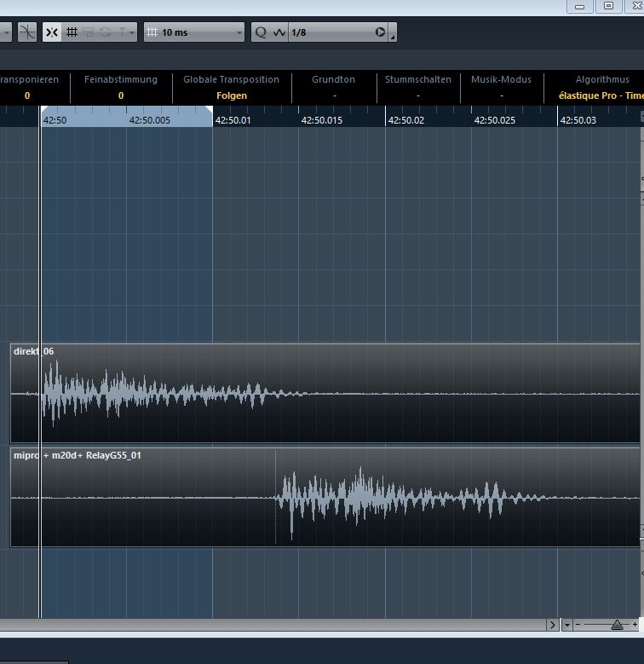Click the ruler at 42:50.02
This screenshot has height=664, width=644.
(405, 120)
